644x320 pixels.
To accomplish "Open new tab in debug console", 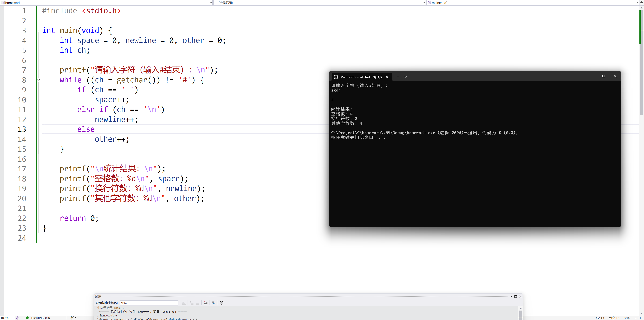I will pyautogui.click(x=398, y=77).
